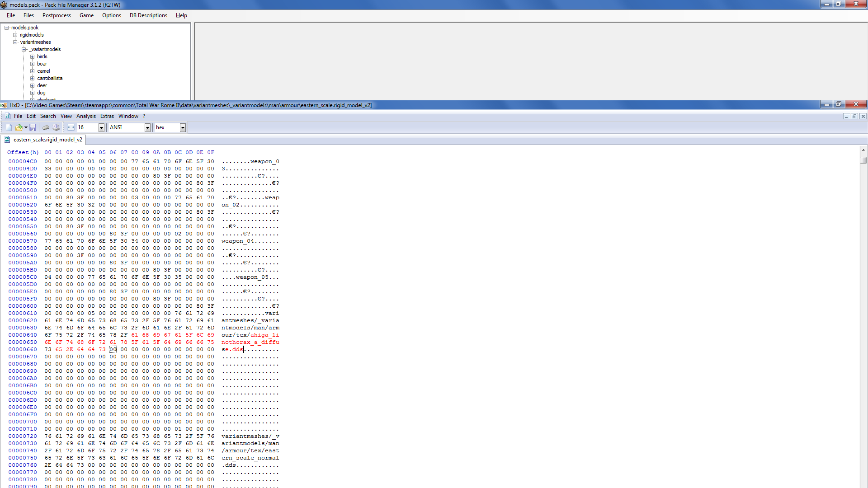The image size is (868, 488).
Task: Select birds tree item
Action: (x=42, y=56)
